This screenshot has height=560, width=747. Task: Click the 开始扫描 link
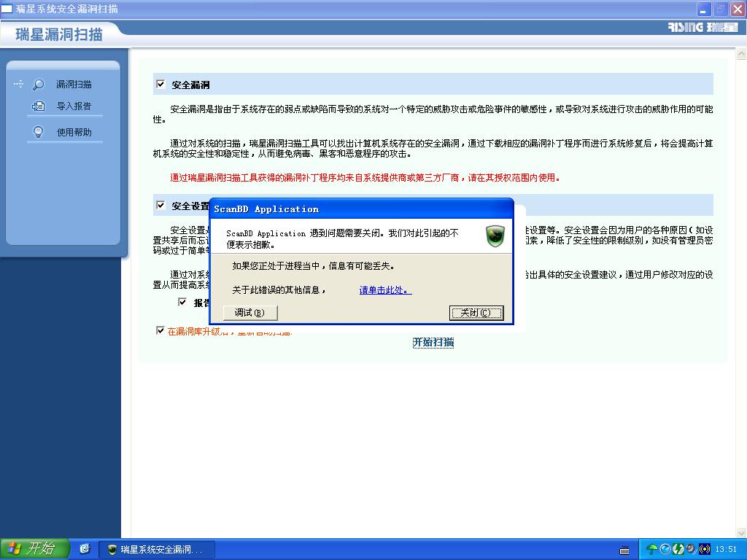pyautogui.click(x=433, y=342)
